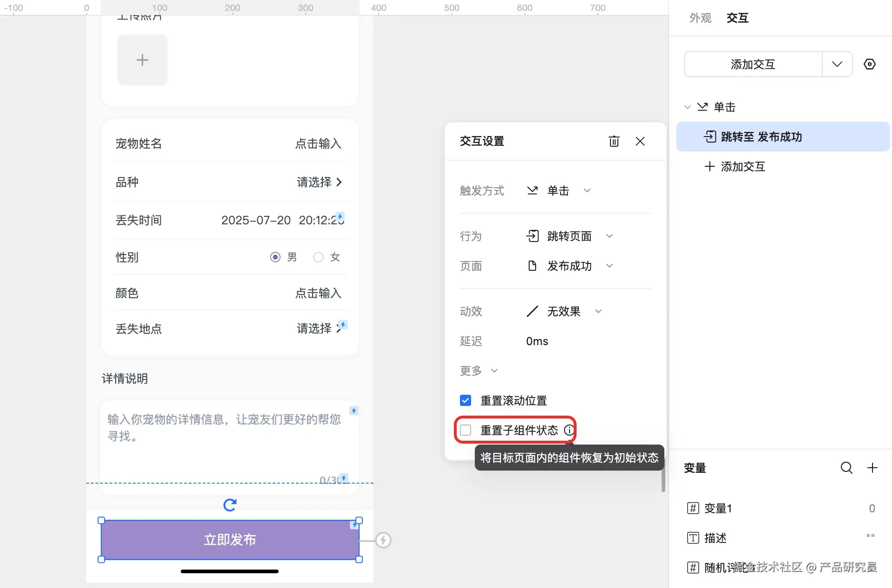Click 添加交互 button at top
Viewport: 892px width, 588px height.
pyautogui.click(x=753, y=64)
